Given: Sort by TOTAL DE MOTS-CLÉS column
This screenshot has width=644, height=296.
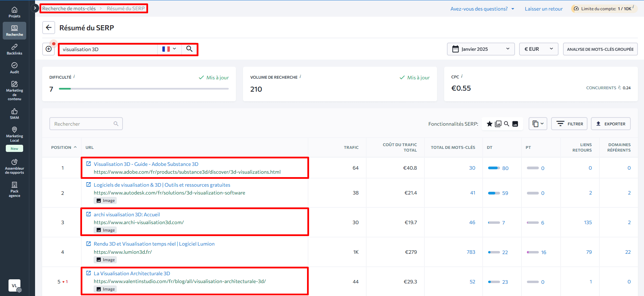Looking at the screenshot, I should (453, 147).
